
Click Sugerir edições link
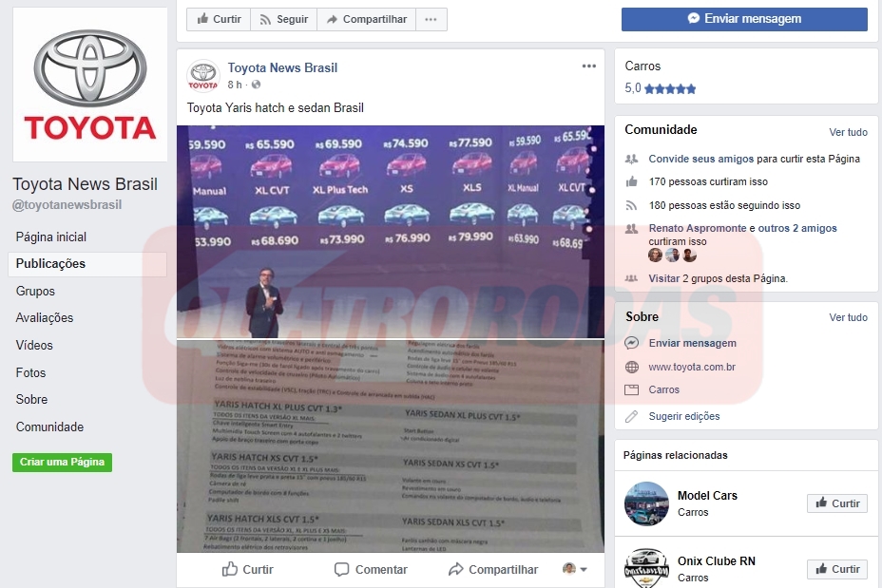[684, 416]
